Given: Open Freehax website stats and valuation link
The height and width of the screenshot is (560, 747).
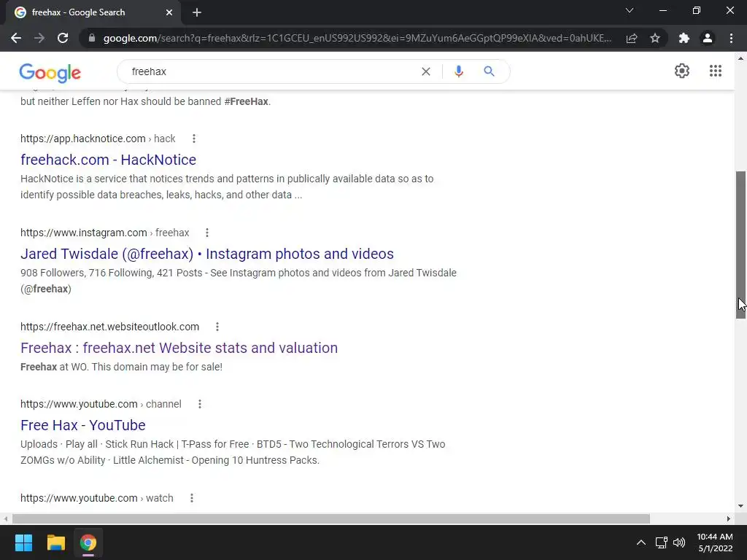Looking at the screenshot, I should click(x=179, y=348).
